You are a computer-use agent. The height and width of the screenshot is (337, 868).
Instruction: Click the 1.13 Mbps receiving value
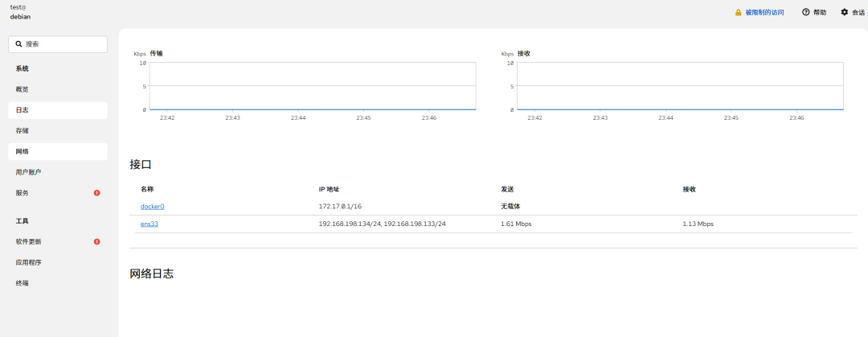coord(698,224)
